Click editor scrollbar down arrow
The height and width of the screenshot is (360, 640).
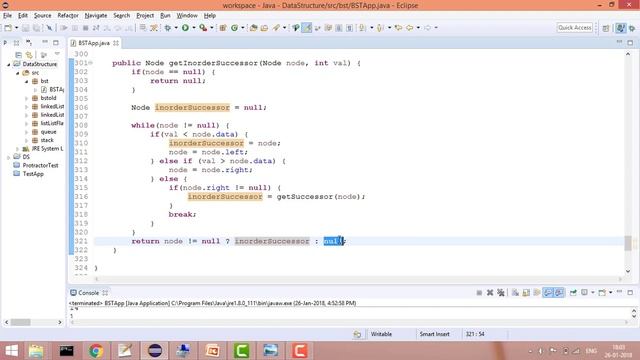click(628, 271)
